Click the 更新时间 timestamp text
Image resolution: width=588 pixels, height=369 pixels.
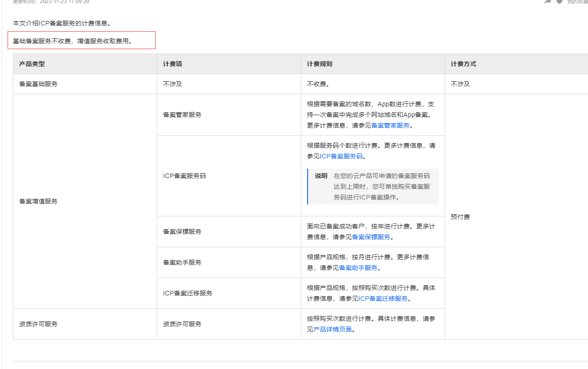51,2
